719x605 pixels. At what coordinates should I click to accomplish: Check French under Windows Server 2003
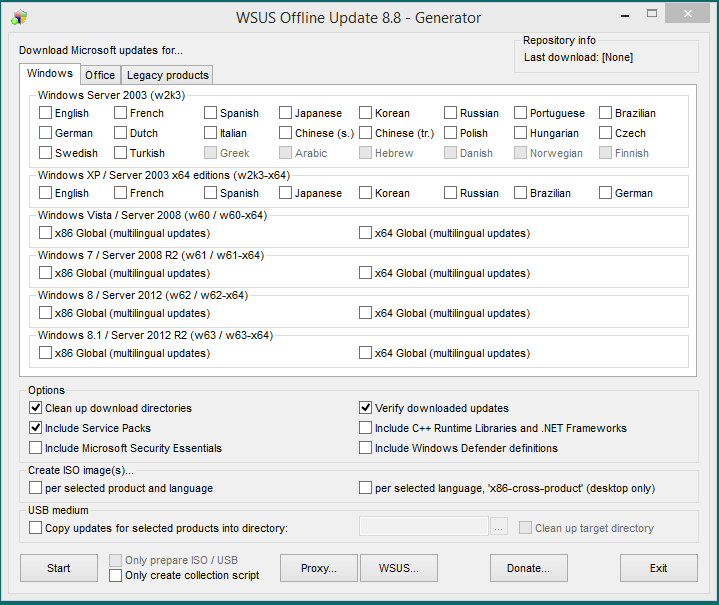click(121, 113)
